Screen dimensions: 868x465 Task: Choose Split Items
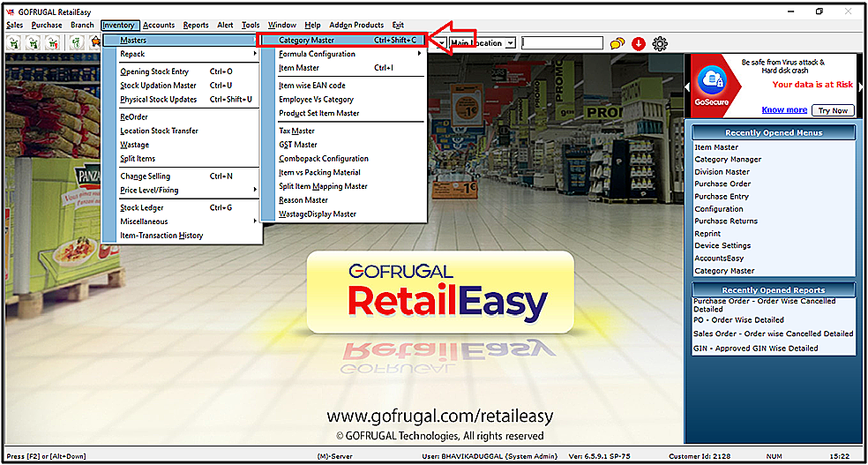[182, 158]
